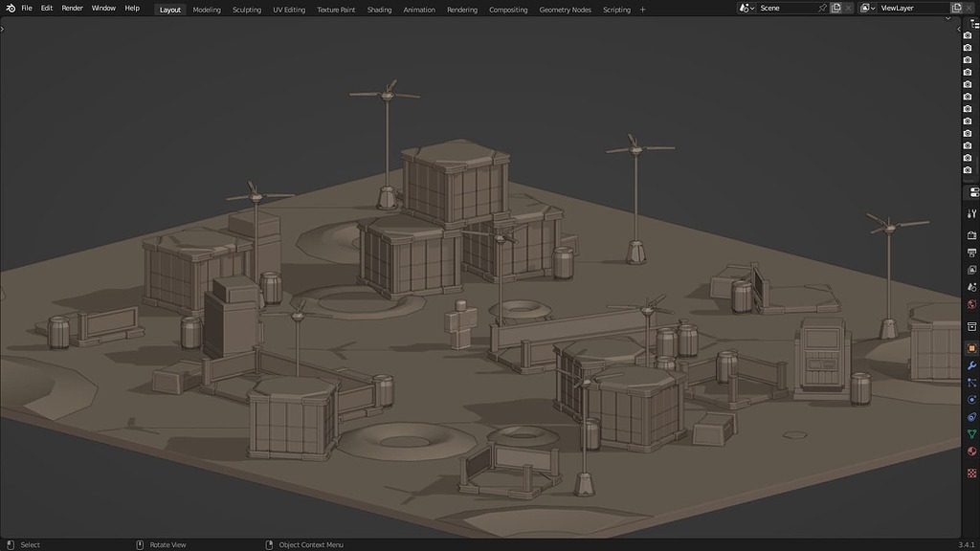This screenshot has width=980, height=551.
Task: Toggle the Scene pin icon
Action: click(x=821, y=8)
